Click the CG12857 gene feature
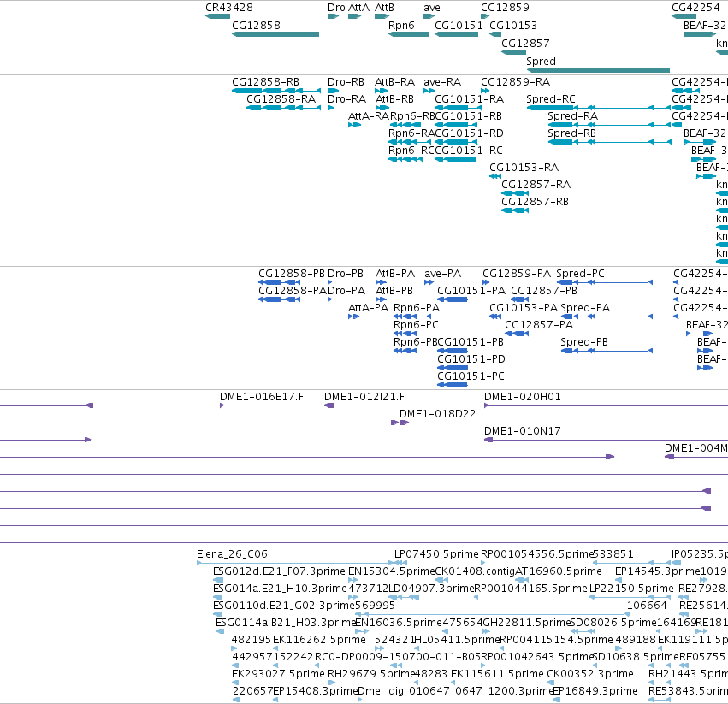The height and width of the screenshot is (704, 728). pyautogui.click(x=513, y=52)
